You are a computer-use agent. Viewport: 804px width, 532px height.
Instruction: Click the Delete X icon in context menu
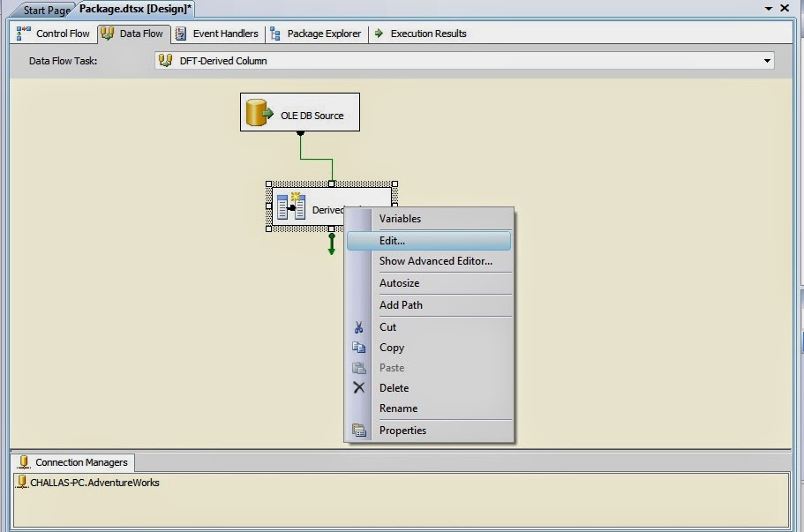click(x=359, y=388)
